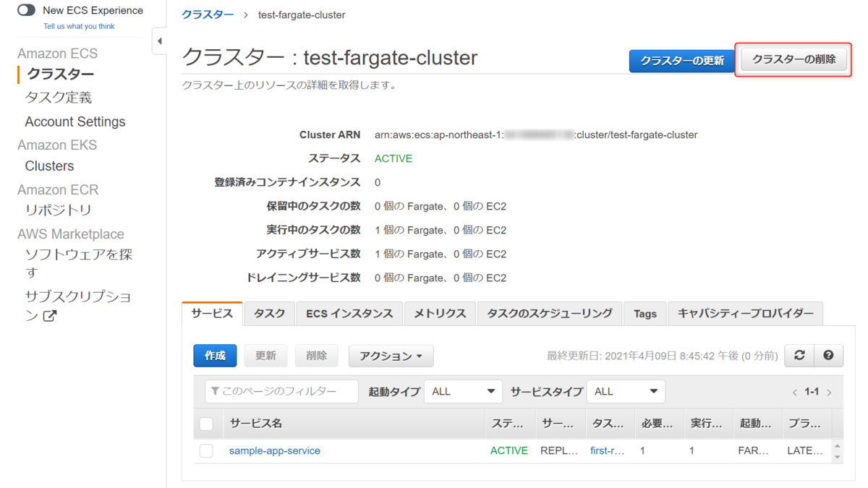Screen dimensions: 868x488
Task: Check the select-all checkbox in table header
Action: [x=205, y=423]
